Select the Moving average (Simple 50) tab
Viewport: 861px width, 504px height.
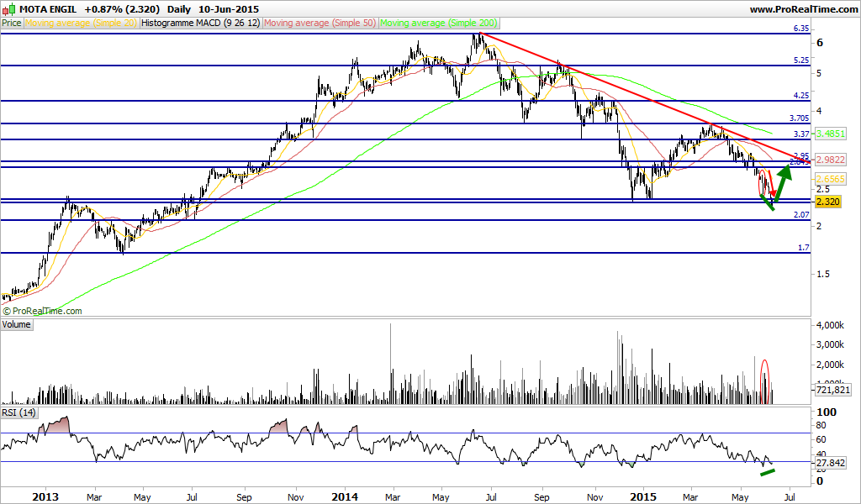[x=320, y=23]
